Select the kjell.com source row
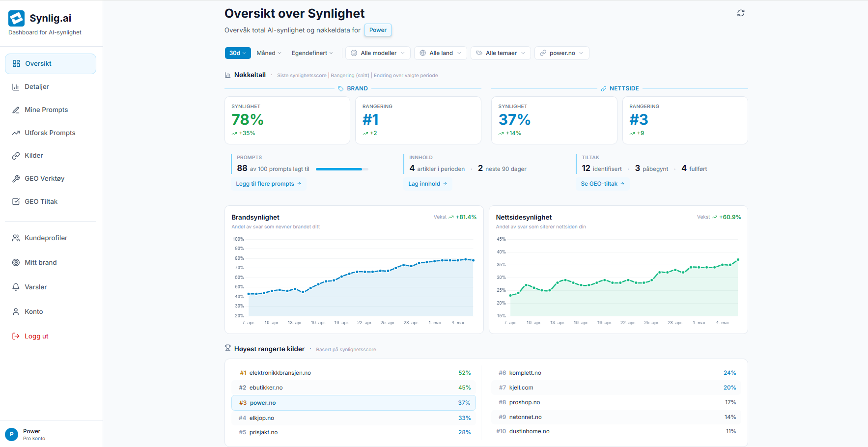868x447 pixels. coord(616,388)
